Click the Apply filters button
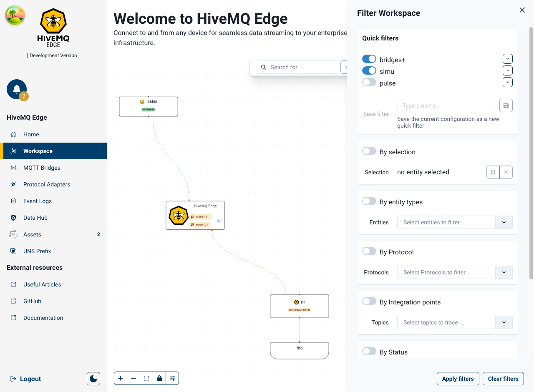 [x=458, y=378]
